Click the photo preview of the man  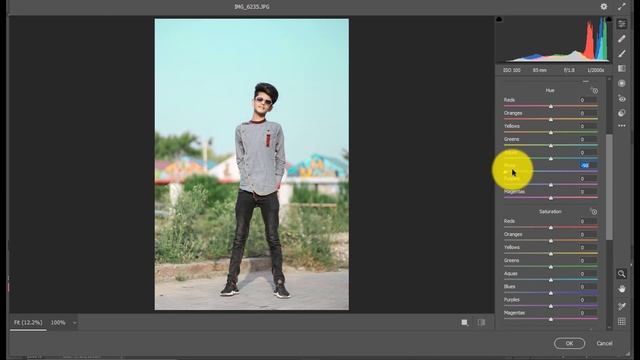tap(251, 164)
